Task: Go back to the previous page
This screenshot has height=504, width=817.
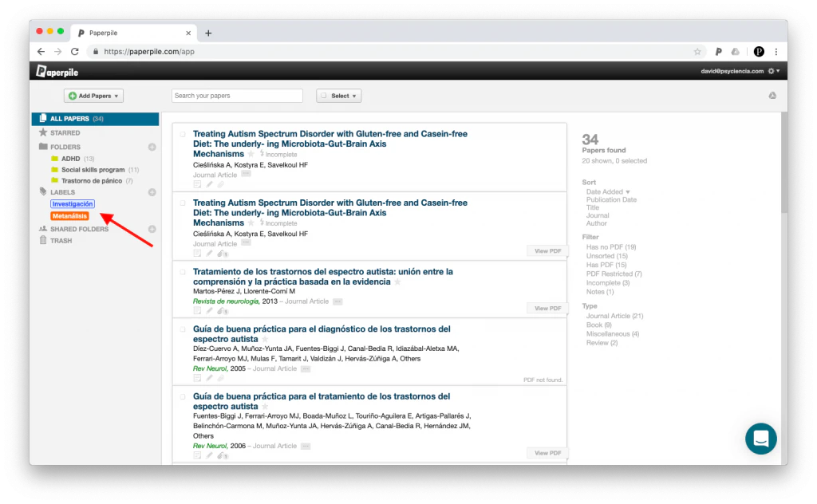Action: [x=41, y=52]
